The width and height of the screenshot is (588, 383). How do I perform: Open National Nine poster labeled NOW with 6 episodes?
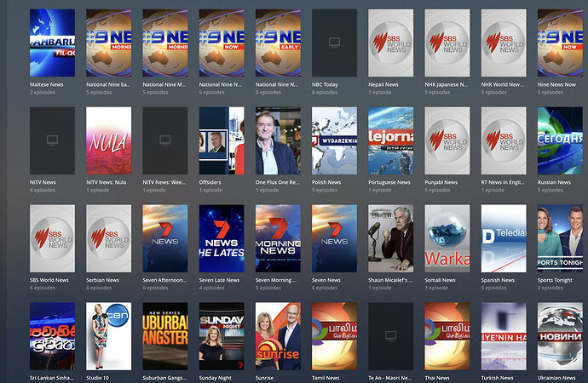point(222,43)
